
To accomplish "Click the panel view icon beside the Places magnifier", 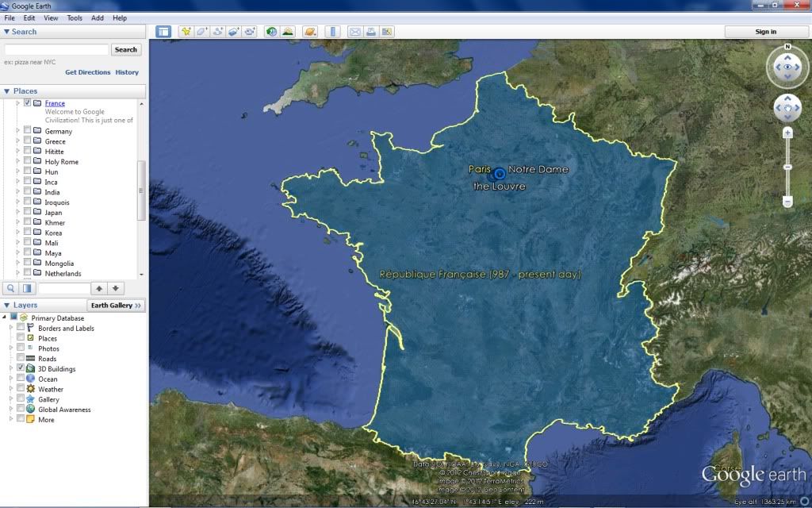I will coord(27,288).
